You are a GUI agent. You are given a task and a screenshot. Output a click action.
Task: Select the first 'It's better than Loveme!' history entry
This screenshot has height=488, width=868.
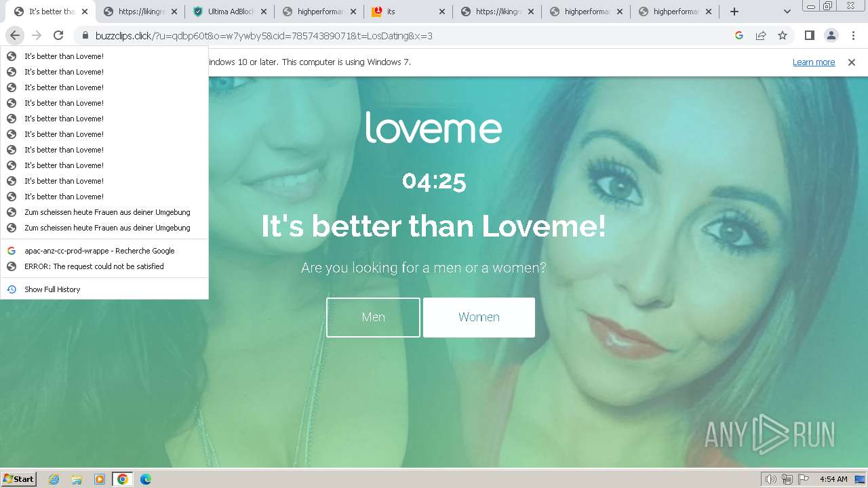click(104, 56)
